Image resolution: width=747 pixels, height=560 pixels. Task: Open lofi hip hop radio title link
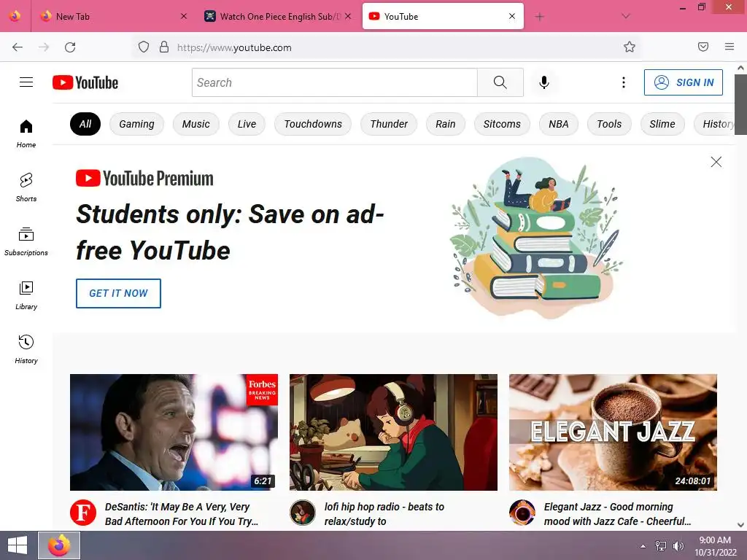pos(384,514)
